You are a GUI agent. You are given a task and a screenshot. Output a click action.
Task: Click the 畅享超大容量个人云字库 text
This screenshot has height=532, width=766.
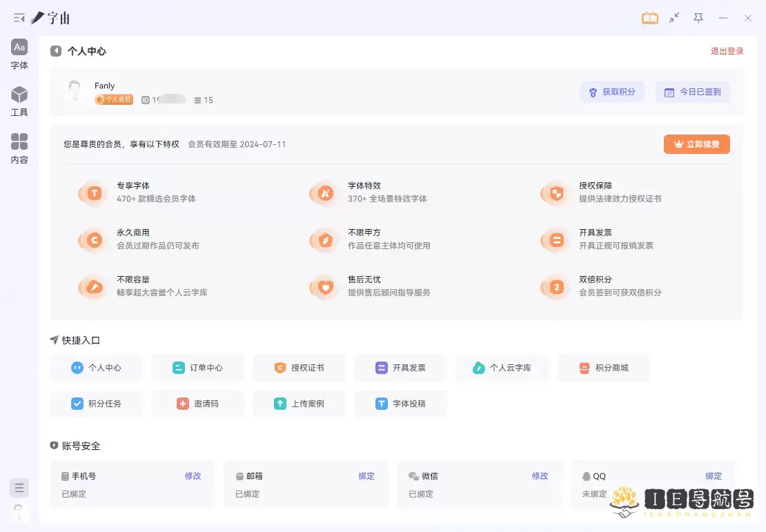[x=162, y=293]
